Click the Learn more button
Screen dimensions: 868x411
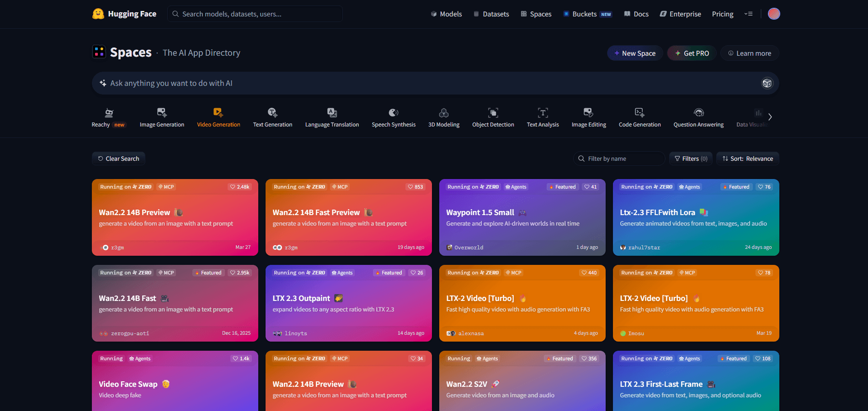750,53
